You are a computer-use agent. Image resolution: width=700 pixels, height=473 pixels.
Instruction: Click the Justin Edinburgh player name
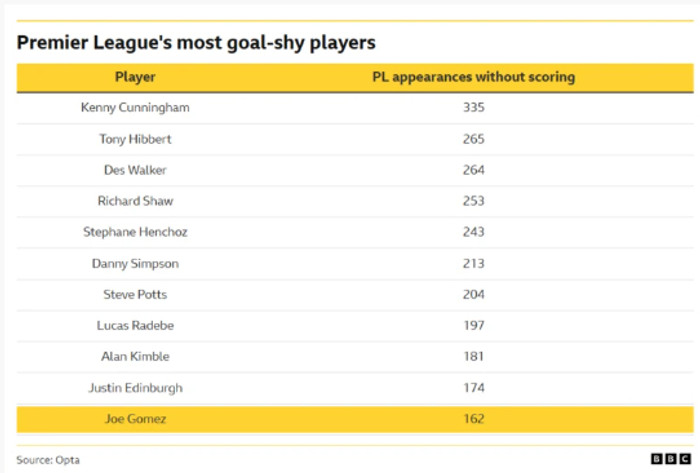135,387
